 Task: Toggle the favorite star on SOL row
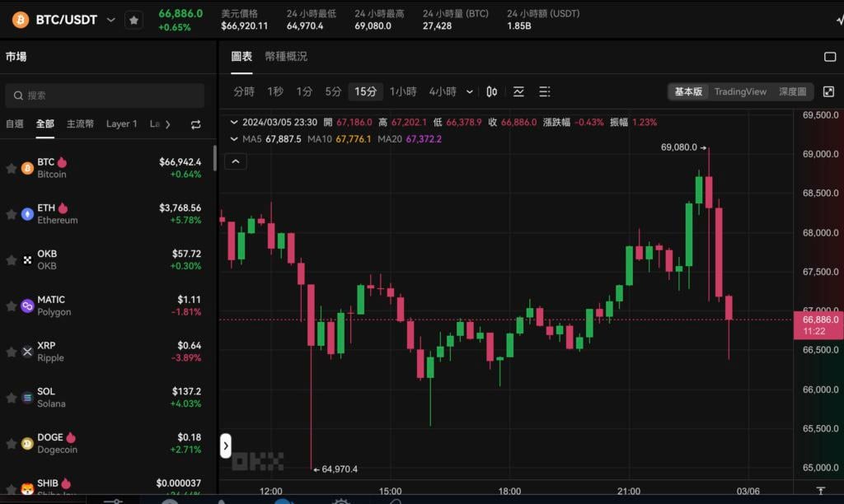click(11, 398)
